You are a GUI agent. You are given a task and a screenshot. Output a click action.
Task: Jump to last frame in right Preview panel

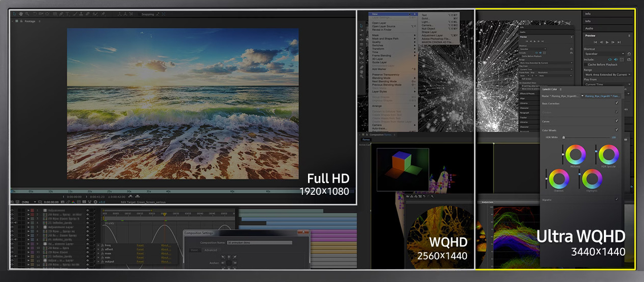[x=619, y=42]
